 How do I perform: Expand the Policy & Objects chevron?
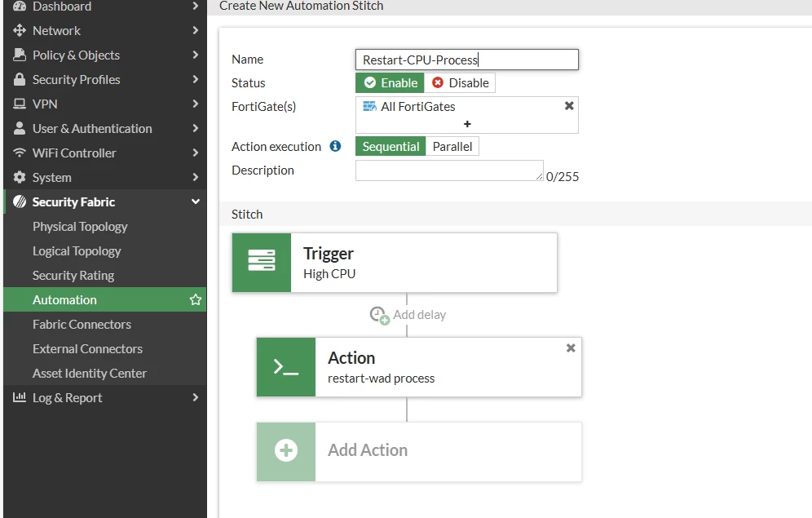[195, 55]
